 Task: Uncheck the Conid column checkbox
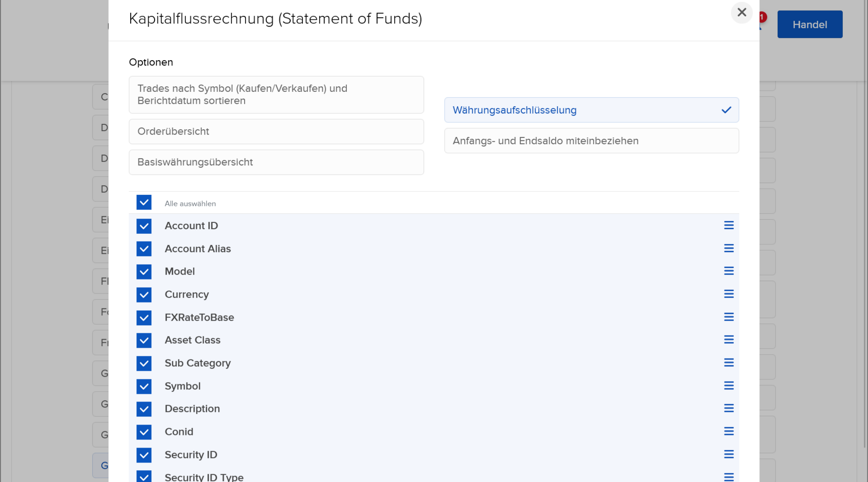pyautogui.click(x=144, y=432)
